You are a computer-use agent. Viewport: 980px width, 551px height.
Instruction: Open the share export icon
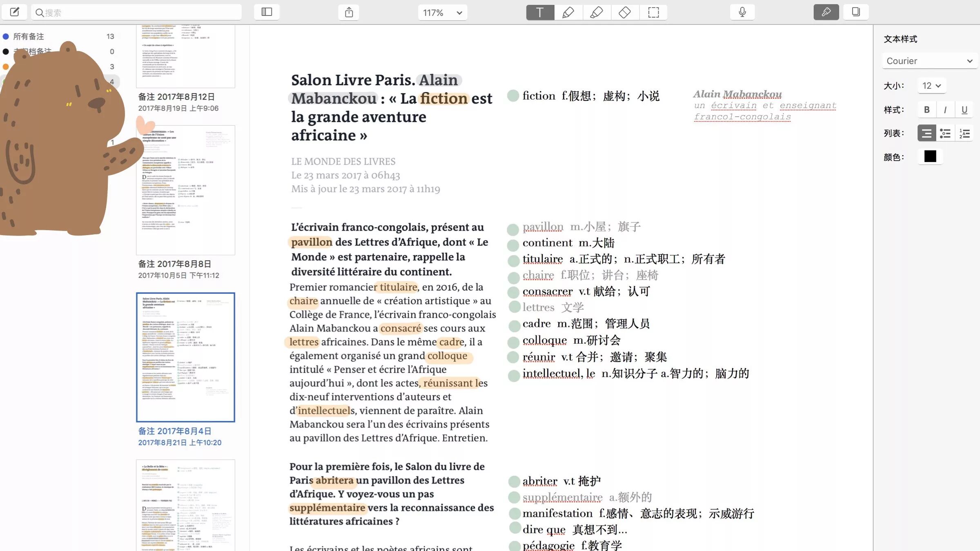pos(349,12)
